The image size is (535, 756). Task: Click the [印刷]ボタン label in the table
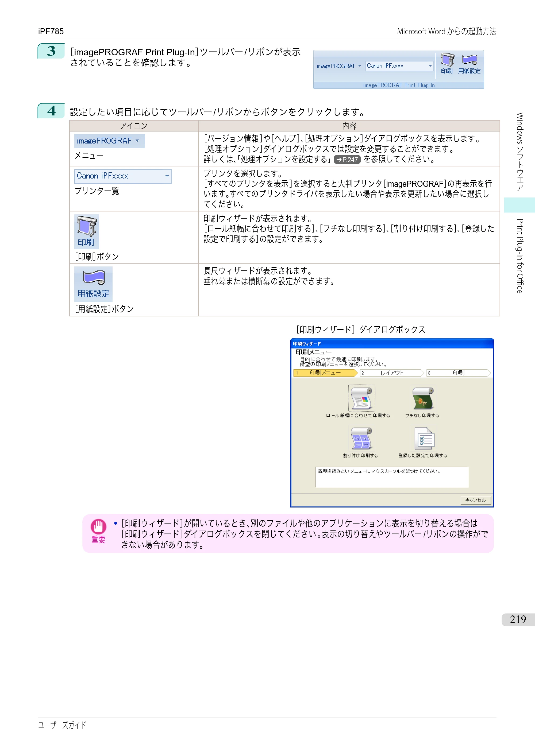pyautogui.click(x=97, y=257)
